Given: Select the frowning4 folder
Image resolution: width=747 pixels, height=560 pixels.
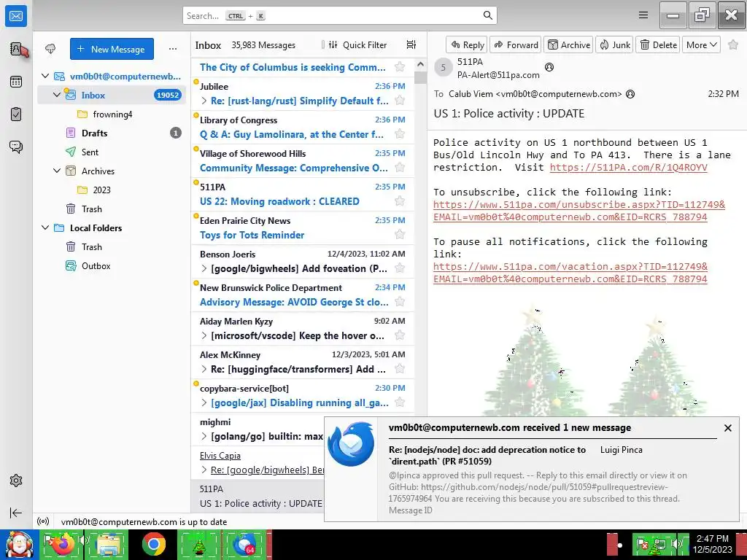Looking at the screenshot, I should 112,114.
